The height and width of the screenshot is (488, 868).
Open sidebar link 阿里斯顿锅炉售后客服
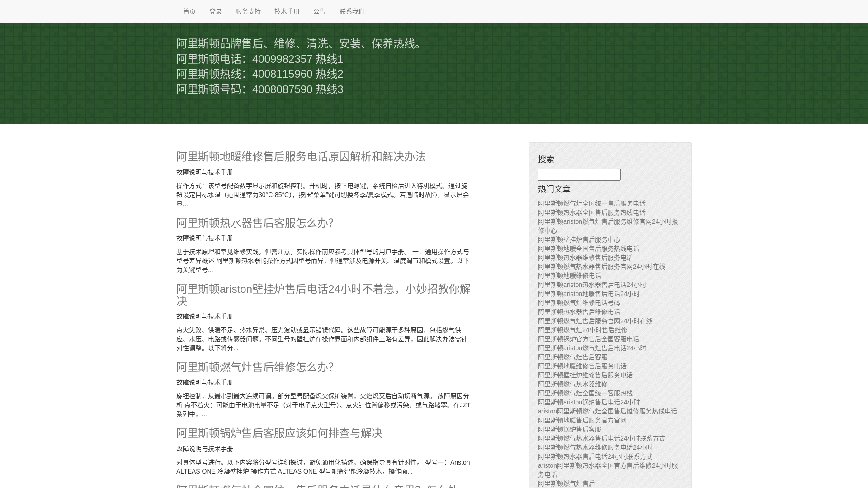pos(570,429)
